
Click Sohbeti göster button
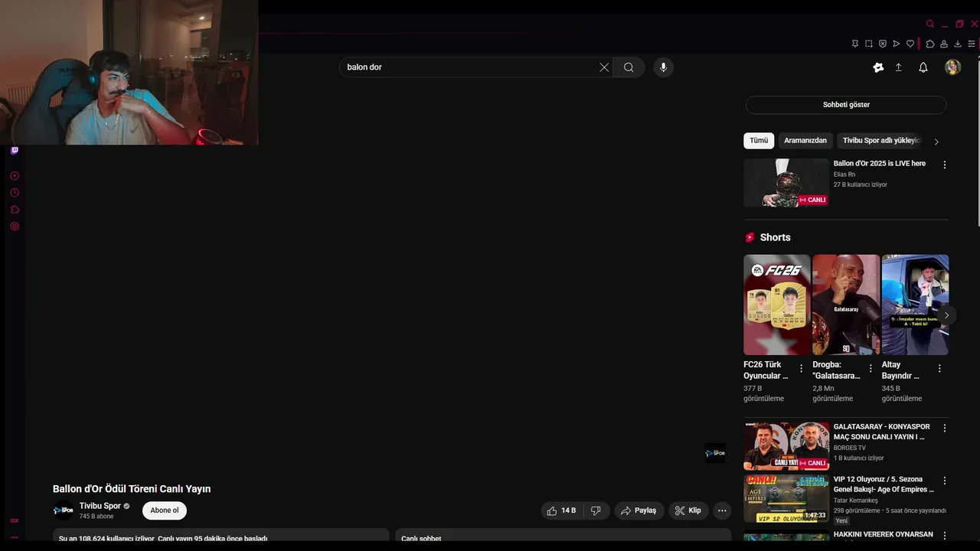tap(846, 105)
